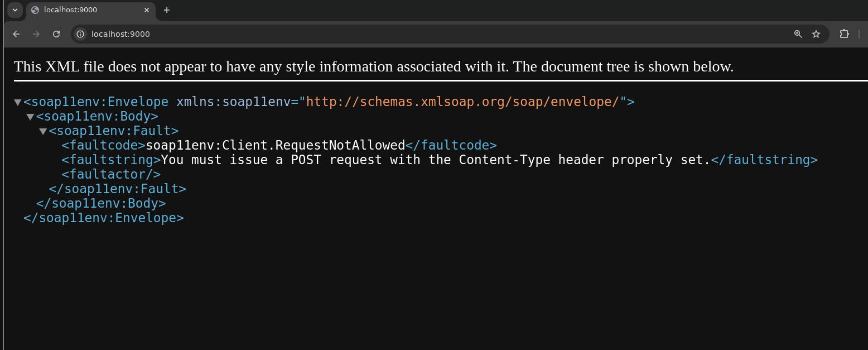View site information for localhost:9000
The image size is (868, 350).
pos(80,34)
